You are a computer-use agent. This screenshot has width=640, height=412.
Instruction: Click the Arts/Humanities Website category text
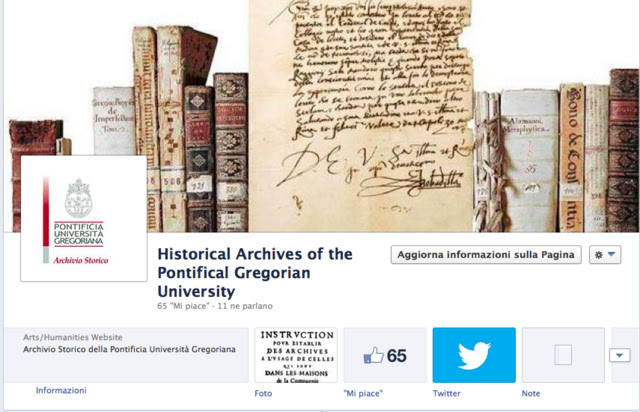(x=73, y=337)
